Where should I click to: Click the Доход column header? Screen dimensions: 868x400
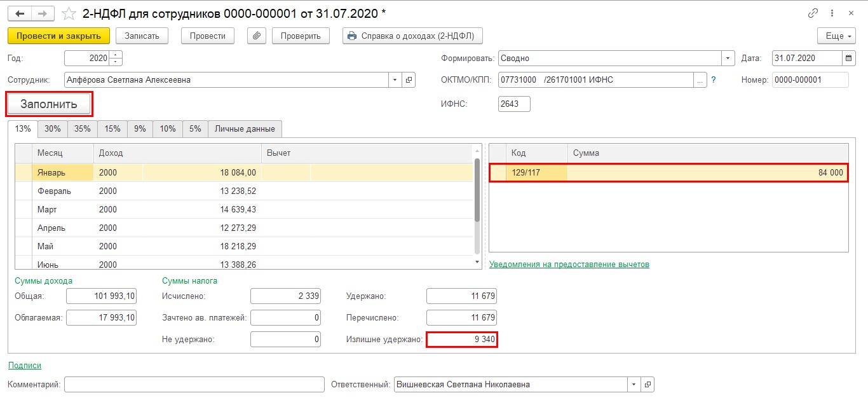[177, 153]
